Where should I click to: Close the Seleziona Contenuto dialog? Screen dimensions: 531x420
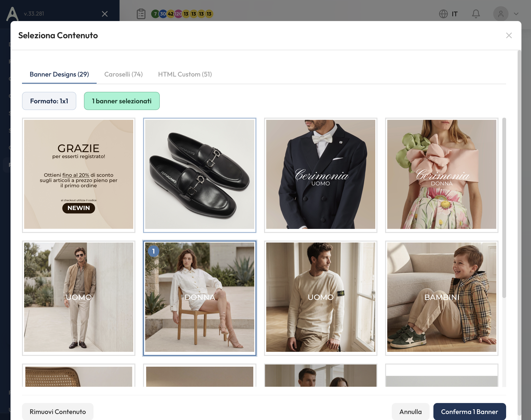(509, 35)
